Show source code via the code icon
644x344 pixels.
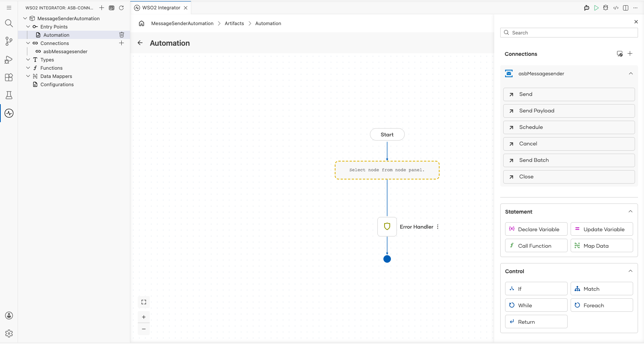tap(616, 7)
